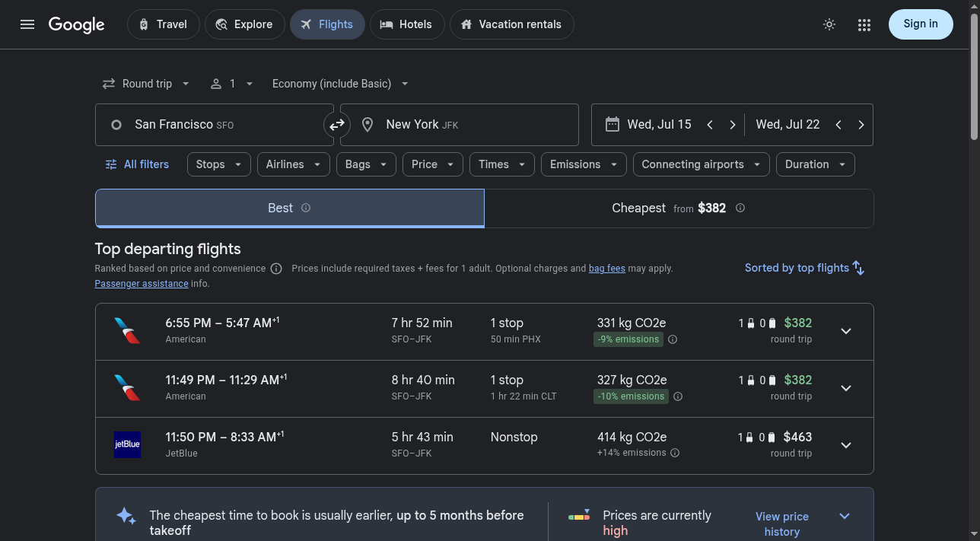Image resolution: width=980 pixels, height=541 pixels.
Task: Open the Connecting airports filter dropdown
Action: coord(702,164)
